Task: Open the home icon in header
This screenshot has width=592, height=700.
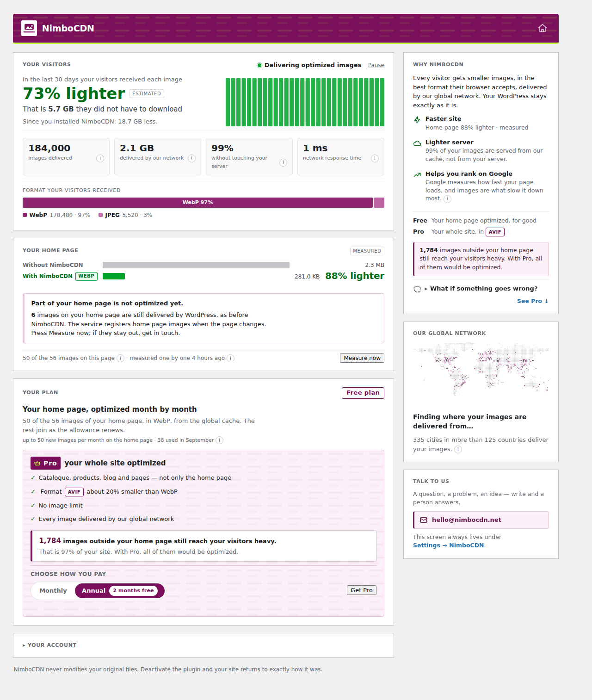Action: 543,28
